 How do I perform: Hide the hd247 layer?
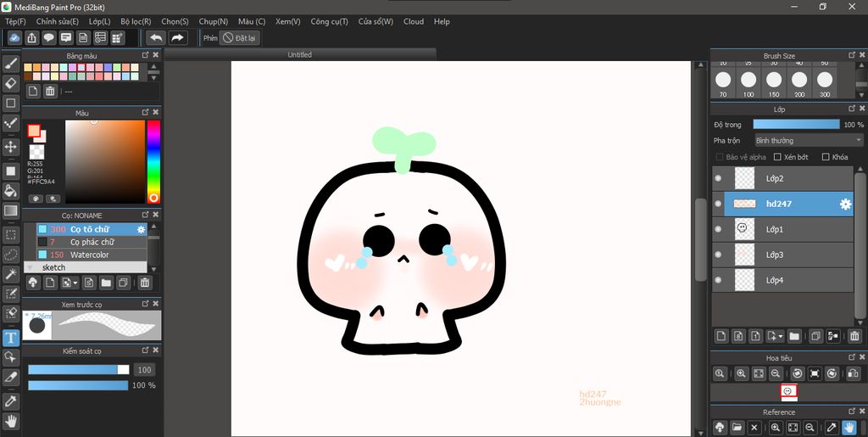click(719, 204)
